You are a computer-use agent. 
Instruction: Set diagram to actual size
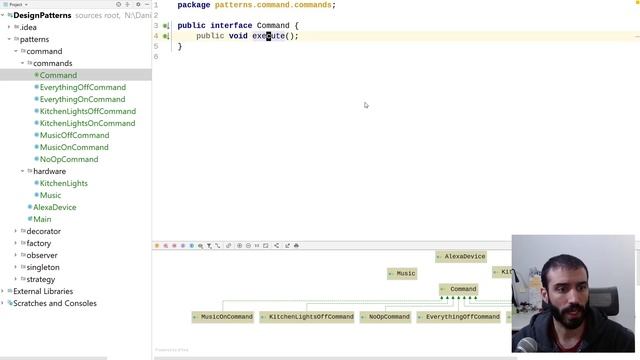point(257,246)
